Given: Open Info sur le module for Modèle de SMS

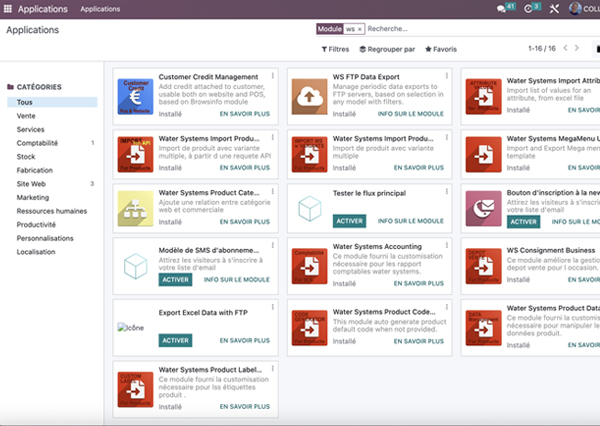Looking at the screenshot, I should (x=236, y=280).
